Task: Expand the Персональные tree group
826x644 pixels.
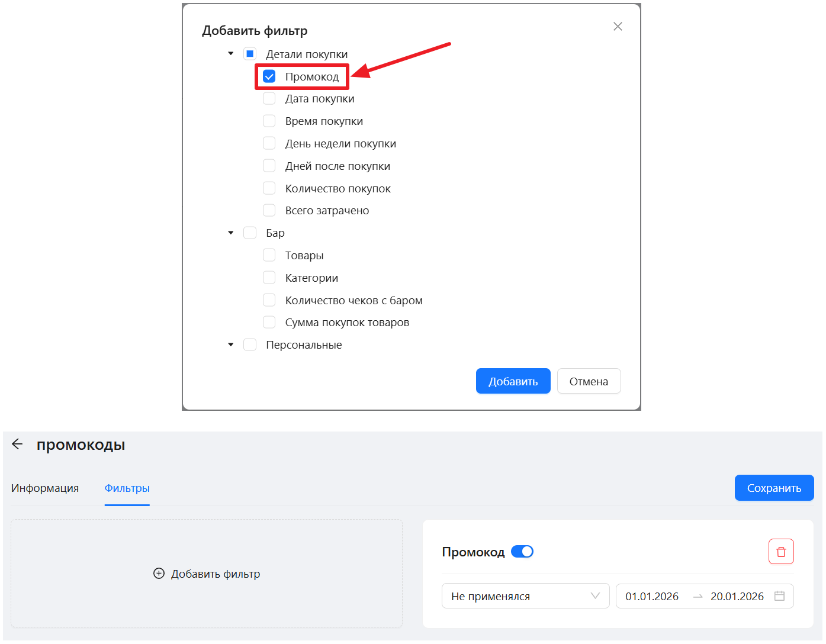Action: pos(231,345)
